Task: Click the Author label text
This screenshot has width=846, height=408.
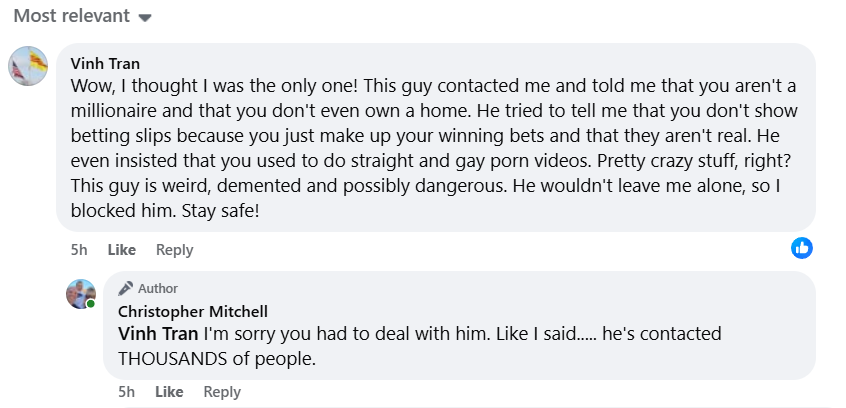Action: [x=158, y=289]
